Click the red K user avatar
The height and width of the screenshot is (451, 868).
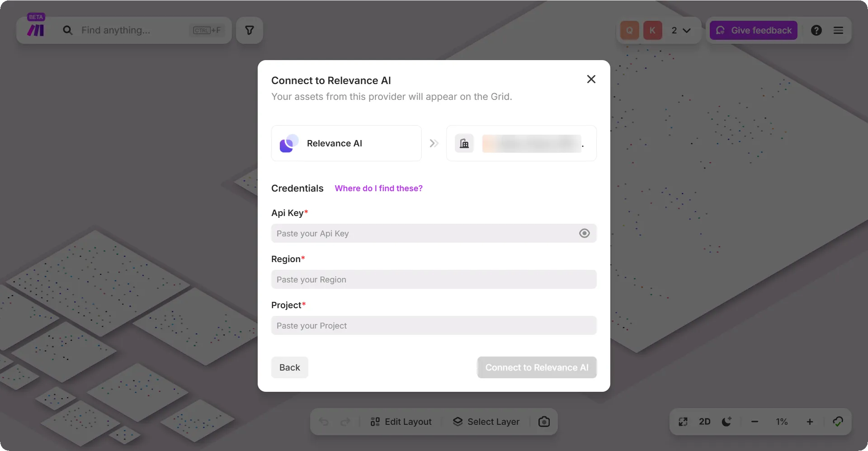pos(652,30)
